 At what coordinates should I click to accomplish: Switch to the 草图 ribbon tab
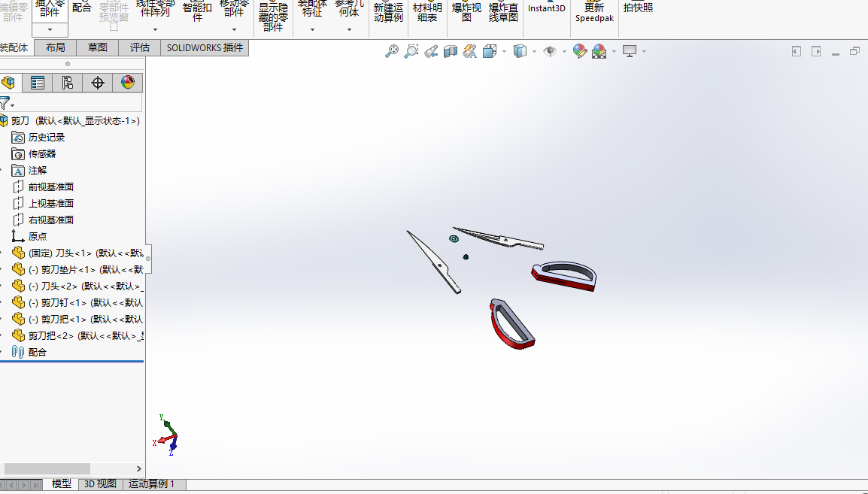tap(98, 47)
